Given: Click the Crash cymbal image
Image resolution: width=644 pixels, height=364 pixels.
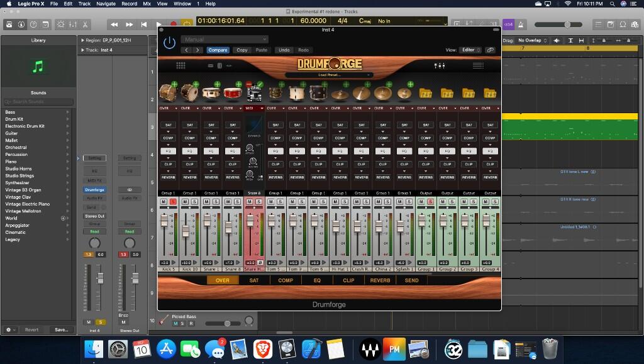Looking at the screenshot, I should (x=361, y=94).
